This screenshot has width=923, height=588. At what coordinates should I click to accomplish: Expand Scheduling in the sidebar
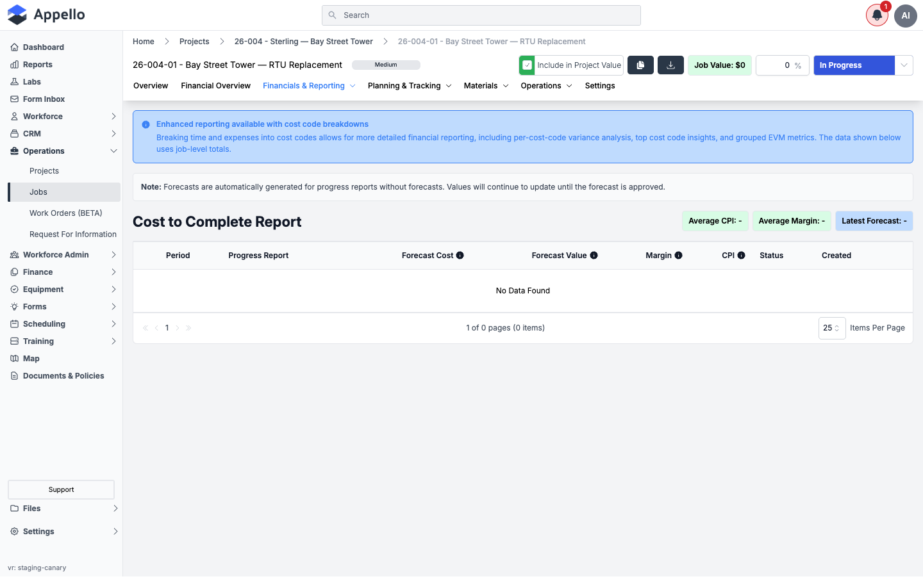(x=64, y=324)
